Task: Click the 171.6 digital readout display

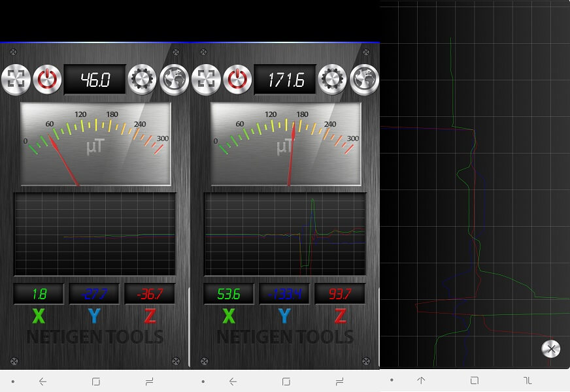Action: pyautogui.click(x=285, y=80)
